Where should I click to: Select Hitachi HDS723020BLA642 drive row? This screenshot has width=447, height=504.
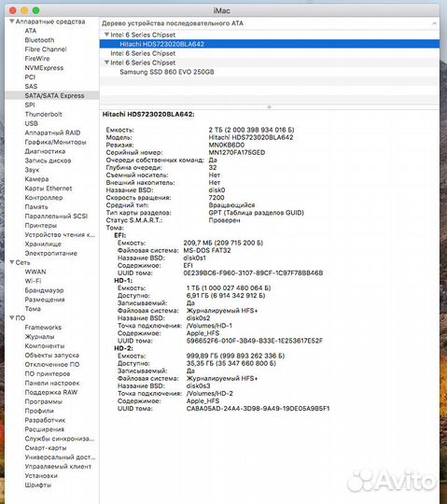point(270,44)
